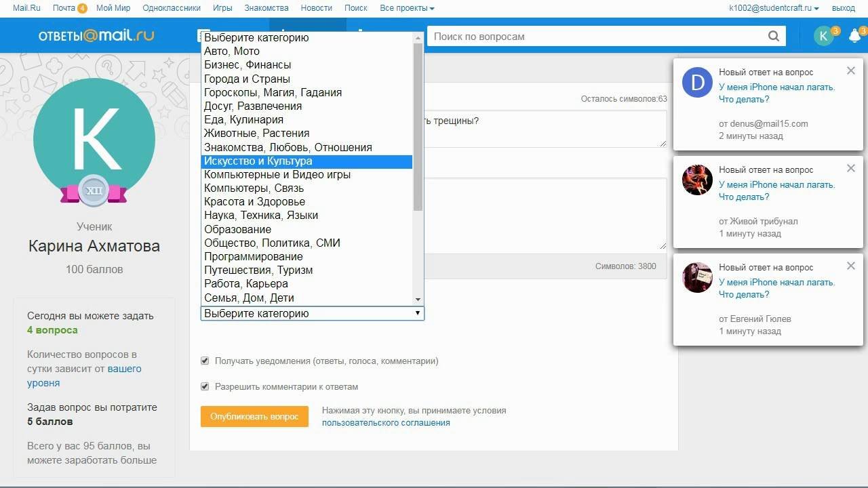Viewport: 868px width, 488px height.
Task: Close the denus@mail15.com notification
Action: click(x=851, y=70)
